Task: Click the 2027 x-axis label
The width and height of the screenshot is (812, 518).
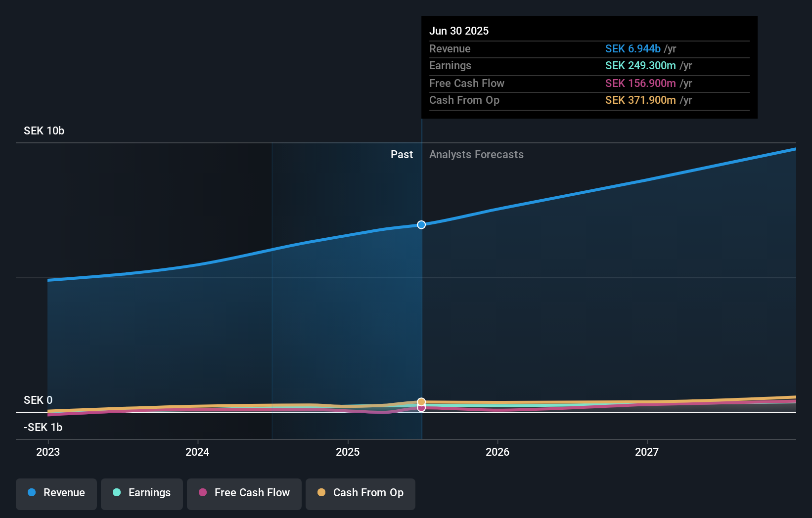Action: point(647,452)
